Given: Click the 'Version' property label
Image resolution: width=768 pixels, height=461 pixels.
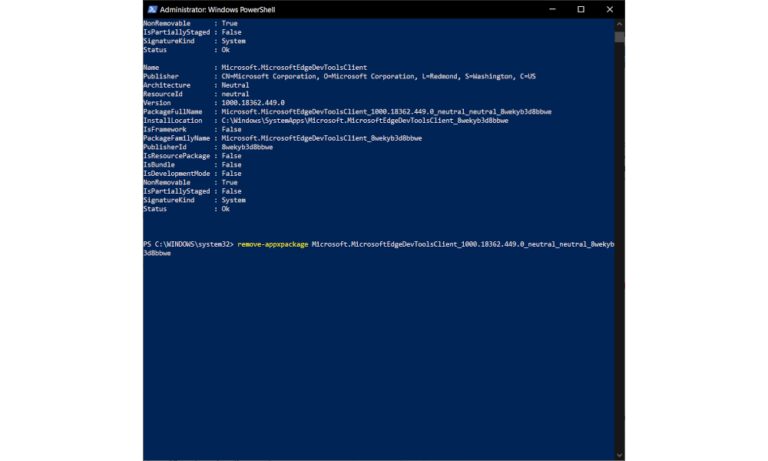Looking at the screenshot, I should (x=157, y=103).
